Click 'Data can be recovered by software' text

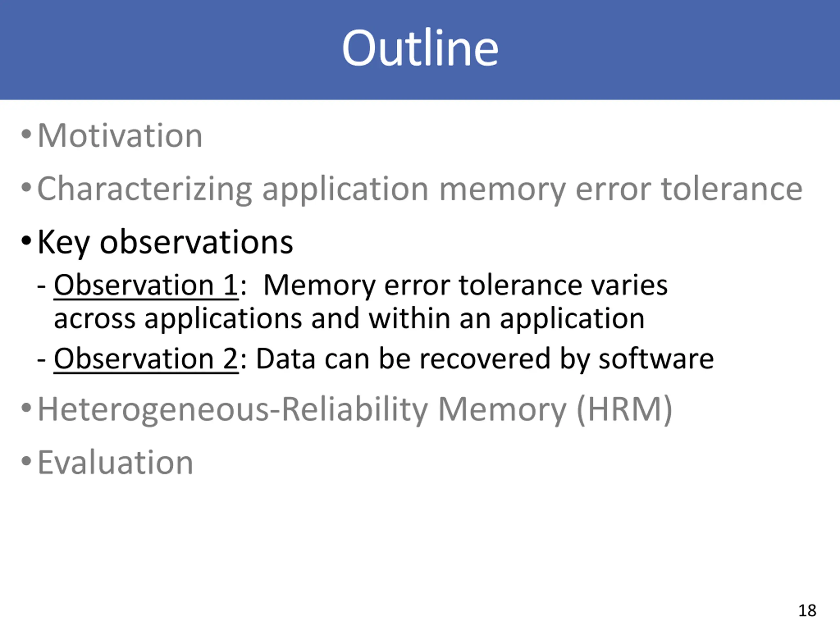pos(485,359)
